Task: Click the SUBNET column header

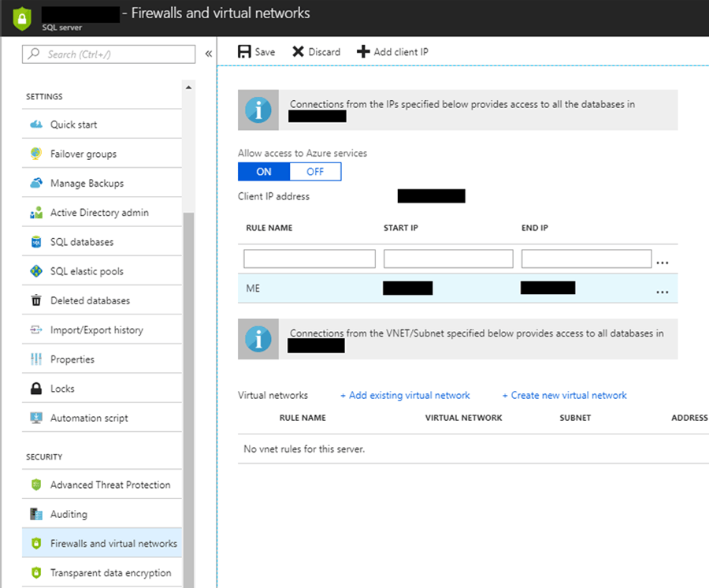Action: coord(575,418)
